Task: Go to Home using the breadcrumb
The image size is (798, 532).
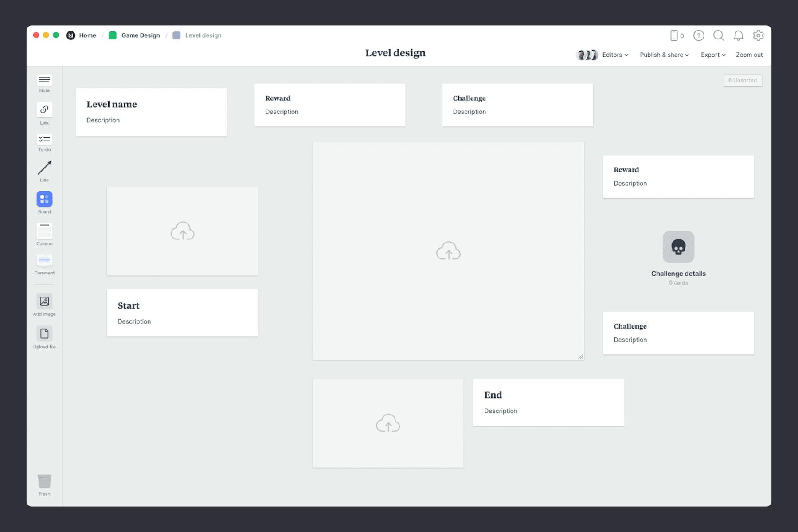Action: 87,35
